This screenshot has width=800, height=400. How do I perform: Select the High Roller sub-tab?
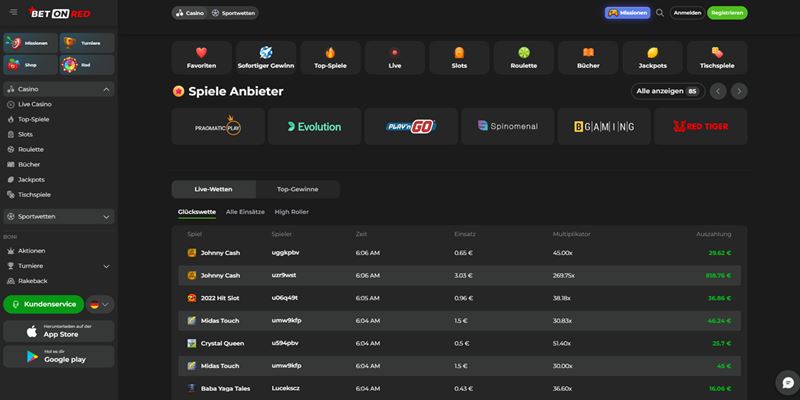click(x=292, y=212)
